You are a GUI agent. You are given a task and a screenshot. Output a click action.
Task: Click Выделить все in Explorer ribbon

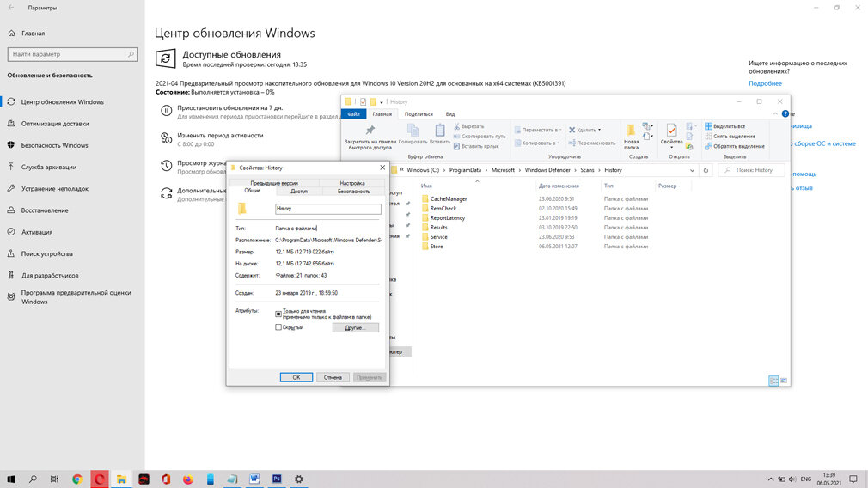pos(724,126)
